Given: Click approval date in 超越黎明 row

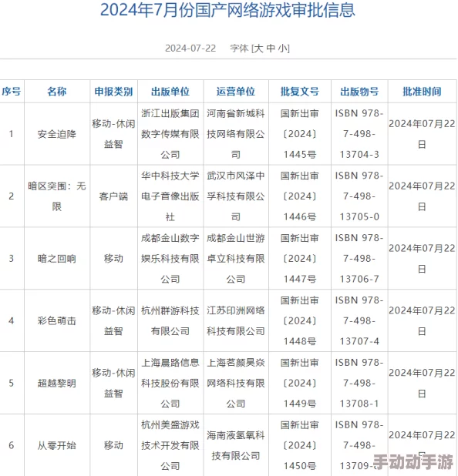Looking at the screenshot, I should tap(422, 383).
